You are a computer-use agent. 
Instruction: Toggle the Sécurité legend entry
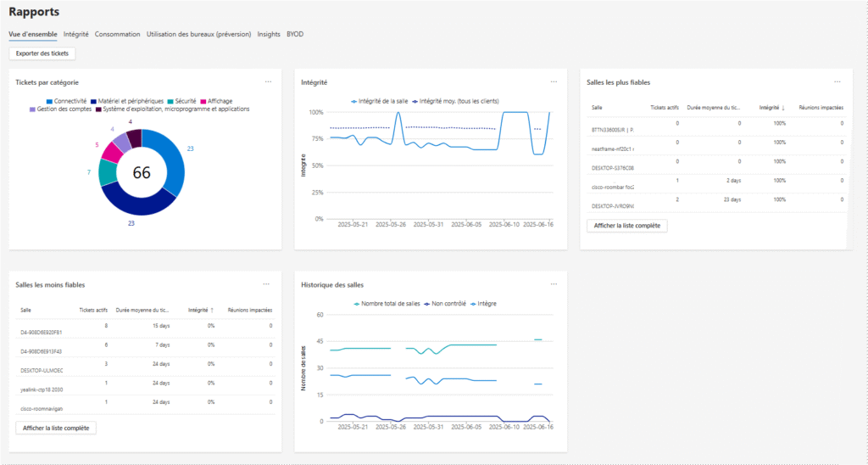[182, 102]
